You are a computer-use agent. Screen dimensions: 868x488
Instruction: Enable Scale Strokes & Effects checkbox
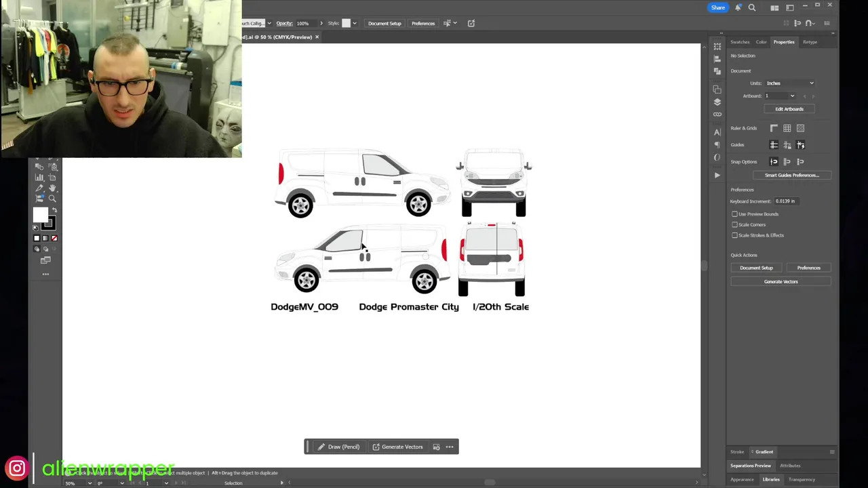tap(734, 235)
